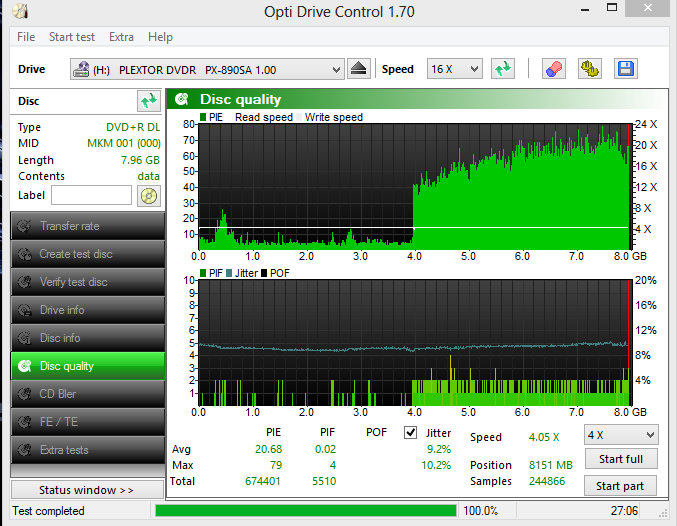Click the eject disc icon
Screen dimensions: 677x526
pyautogui.click(x=360, y=70)
